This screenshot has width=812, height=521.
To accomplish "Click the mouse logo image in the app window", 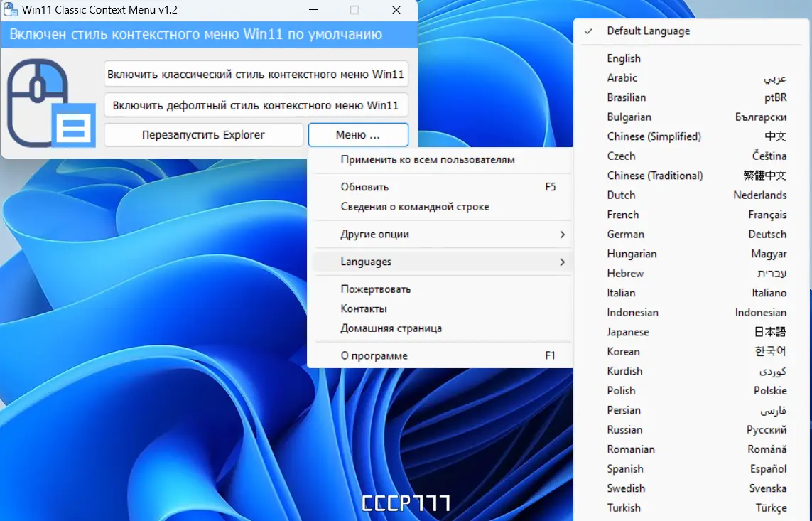I will tap(50, 103).
